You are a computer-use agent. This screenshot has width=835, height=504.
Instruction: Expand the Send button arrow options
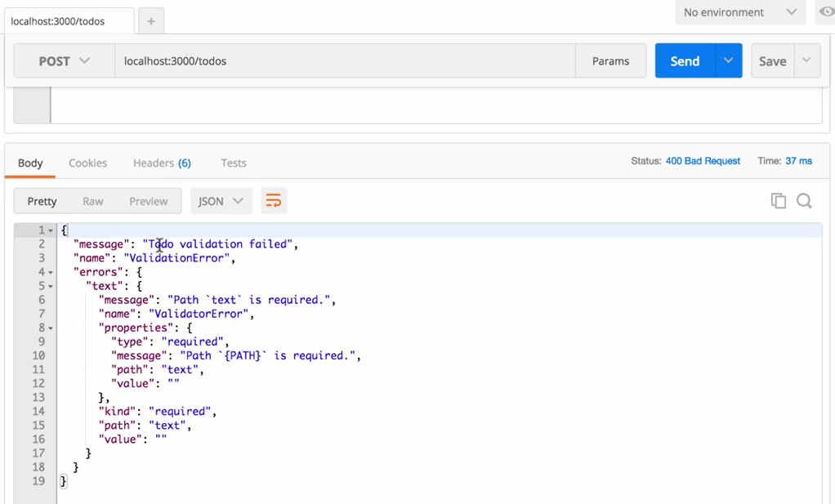point(728,61)
